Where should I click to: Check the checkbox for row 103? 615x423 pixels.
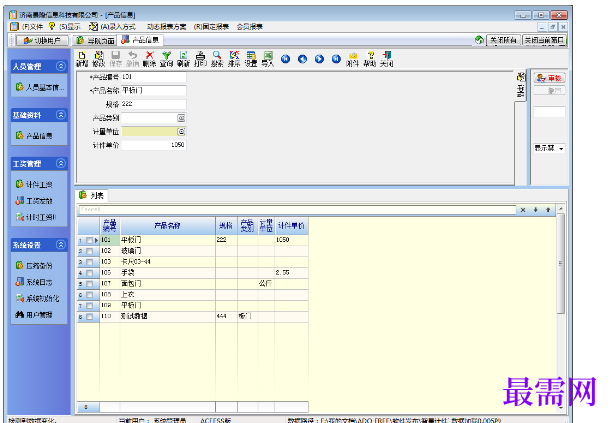pyautogui.click(x=90, y=262)
